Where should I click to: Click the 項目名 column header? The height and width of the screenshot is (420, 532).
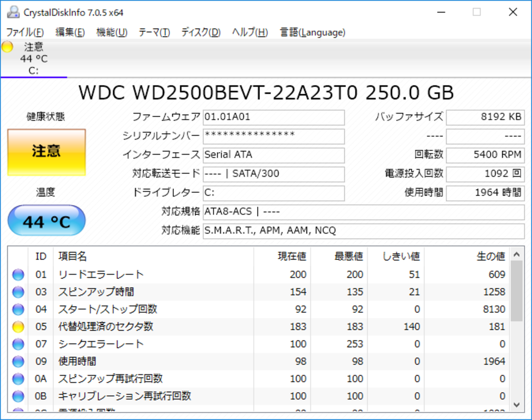[153, 256]
